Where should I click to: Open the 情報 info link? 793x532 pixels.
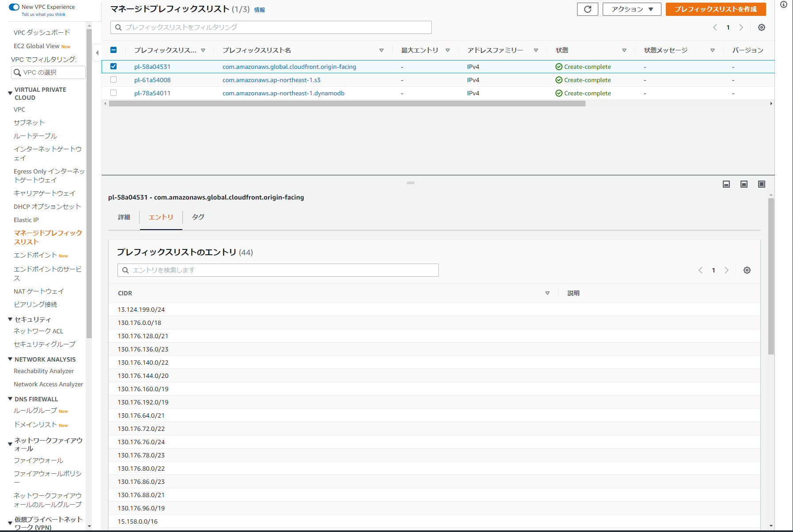pos(260,10)
